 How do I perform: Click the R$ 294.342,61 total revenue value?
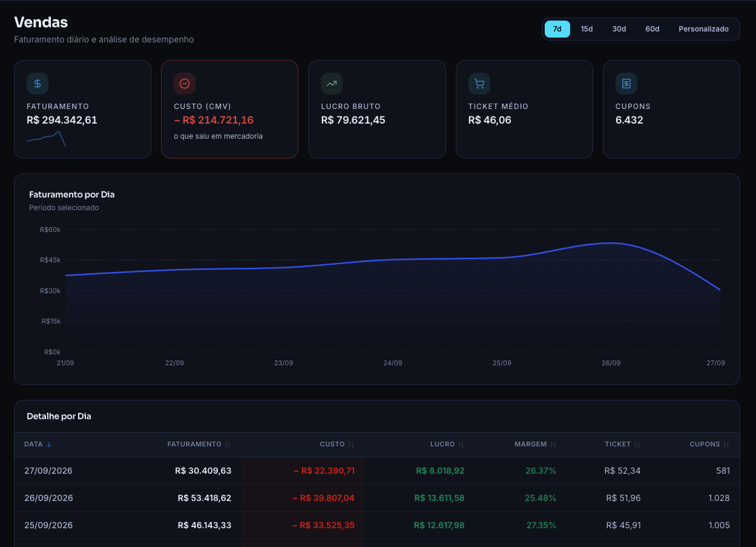click(62, 120)
